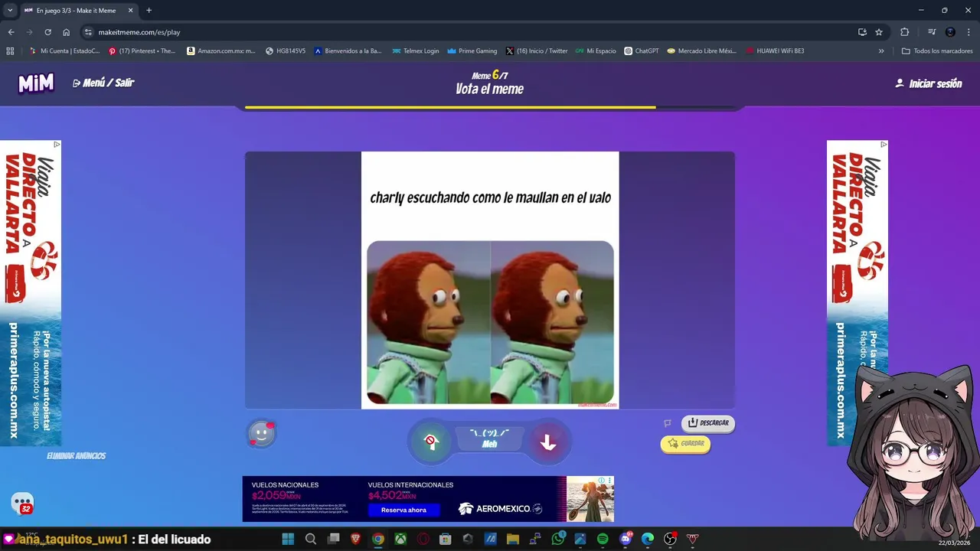Open the tab search dropdown arrow
This screenshot has width=980, height=551.
coord(9,11)
